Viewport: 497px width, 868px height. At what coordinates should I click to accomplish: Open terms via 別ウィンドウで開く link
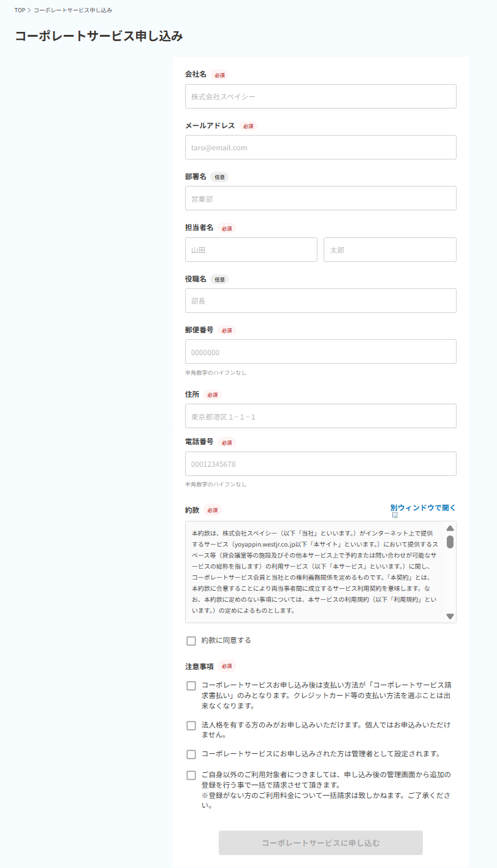[423, 508]
